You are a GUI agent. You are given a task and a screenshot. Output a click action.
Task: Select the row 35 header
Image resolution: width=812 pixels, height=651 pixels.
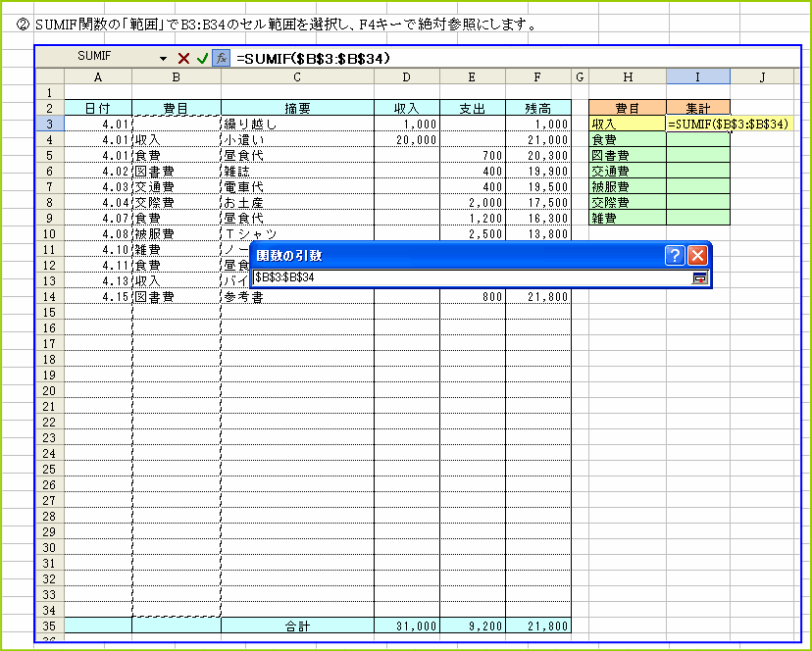click(x=49, y=626)
